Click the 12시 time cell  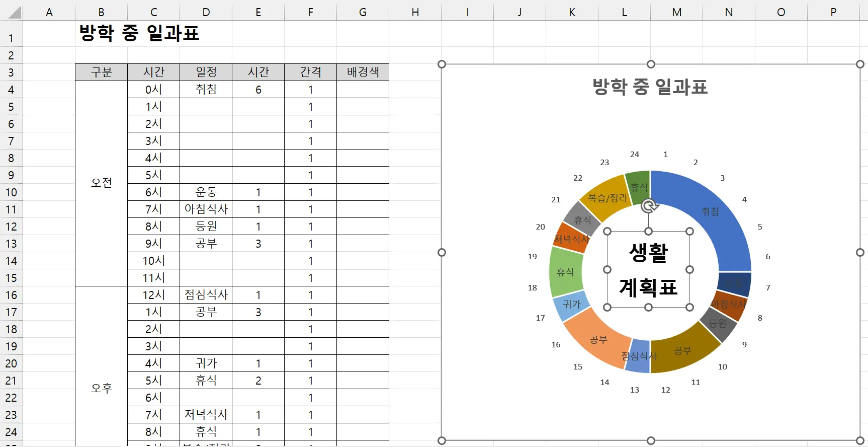pos(154,295)
